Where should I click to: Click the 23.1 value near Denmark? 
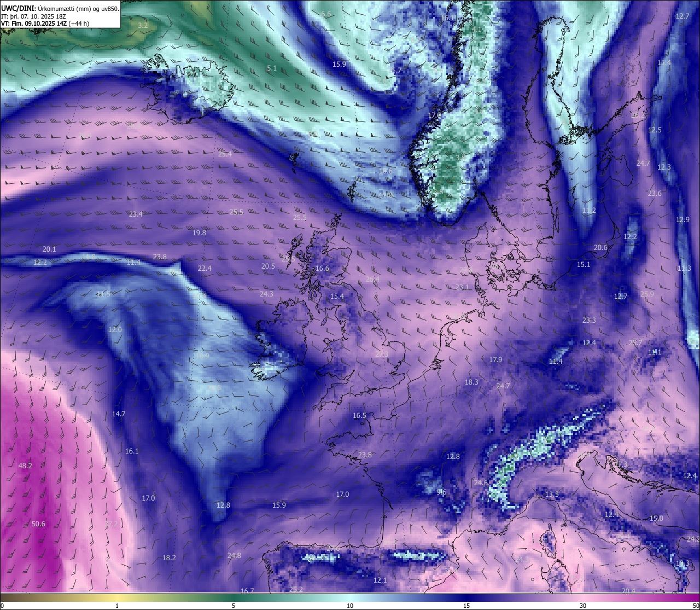click(462, 287)
